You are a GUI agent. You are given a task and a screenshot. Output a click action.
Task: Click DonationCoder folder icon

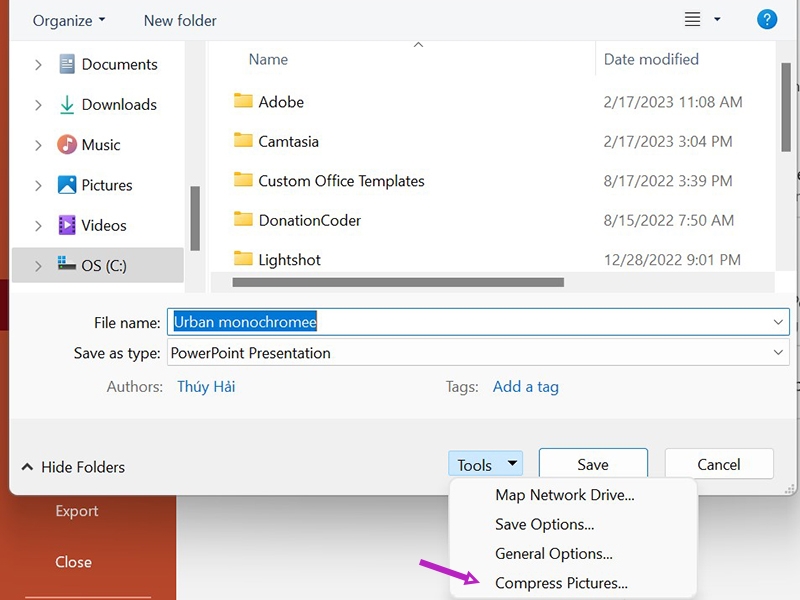[243, 219]
